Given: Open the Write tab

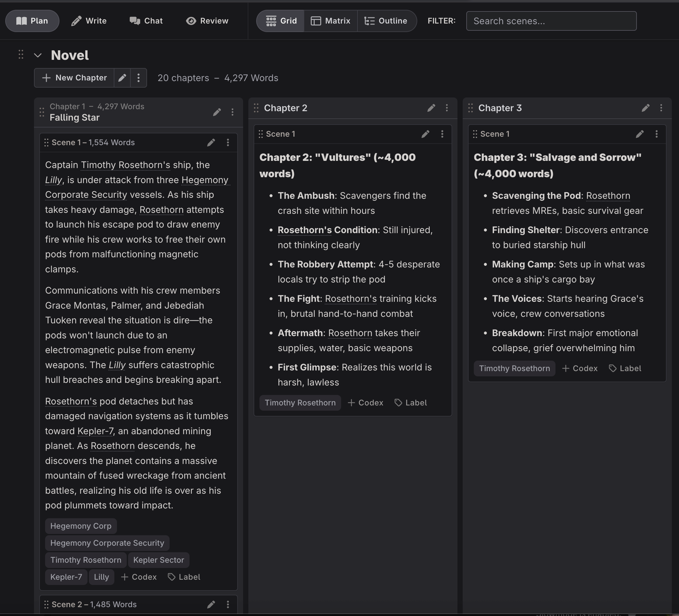Looking at the screenshot, I should [x=89, y=21].
